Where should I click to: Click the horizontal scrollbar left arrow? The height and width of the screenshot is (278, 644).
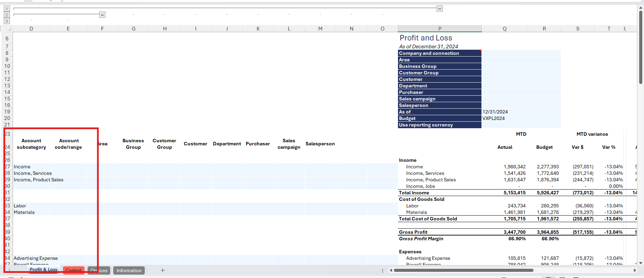(391, 270)
